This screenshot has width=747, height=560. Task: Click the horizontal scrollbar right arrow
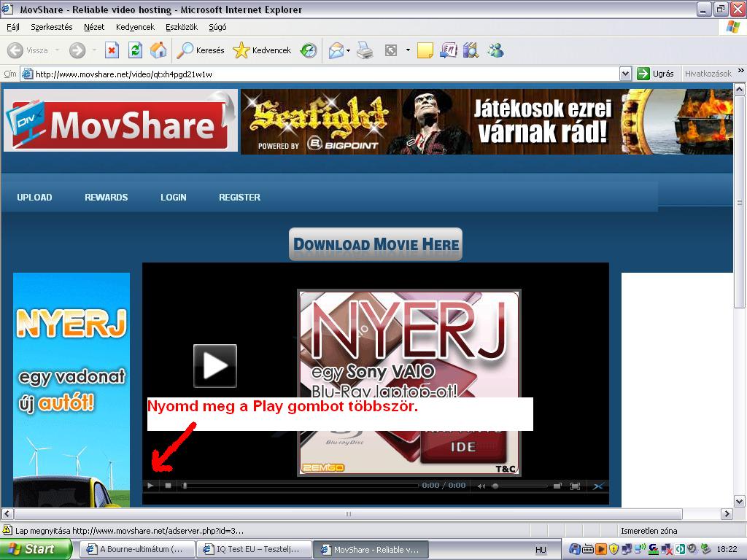[727, 514]
